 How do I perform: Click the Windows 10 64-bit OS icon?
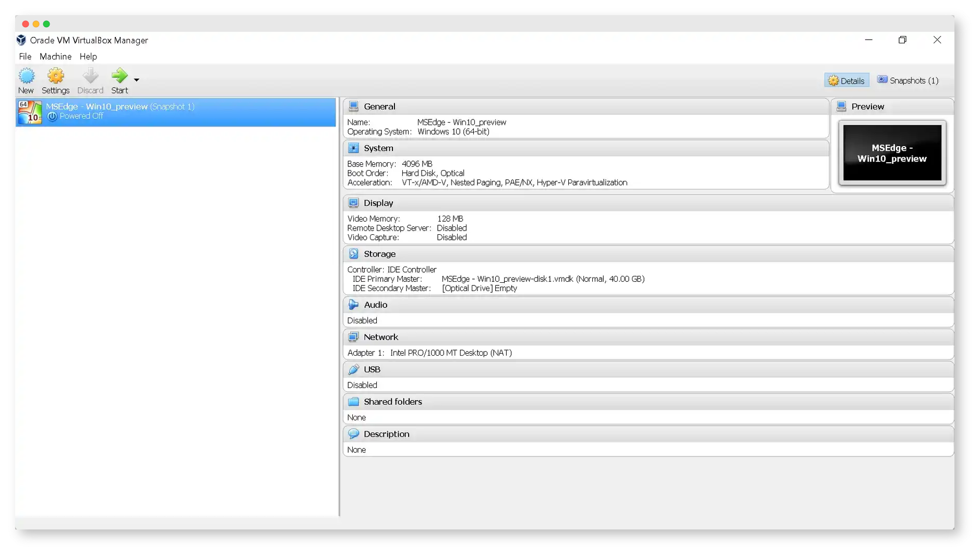[30, 112]
